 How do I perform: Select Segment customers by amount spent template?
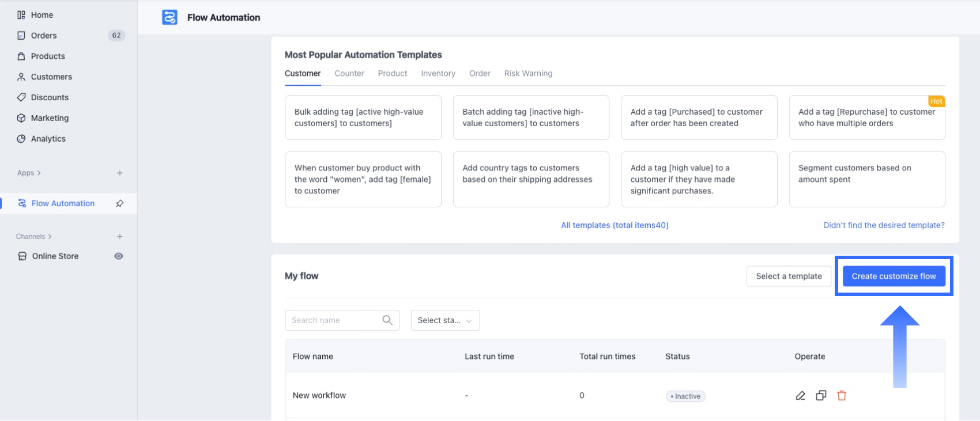(867, 179)
